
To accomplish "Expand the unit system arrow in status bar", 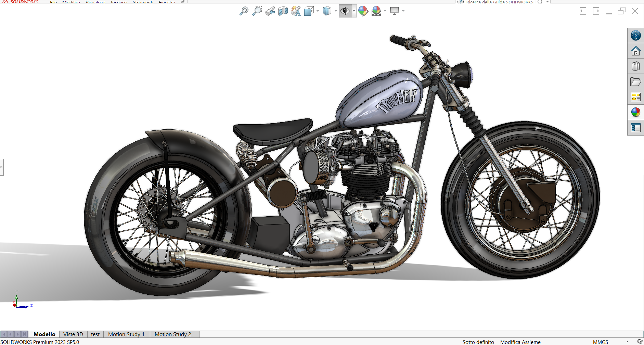I will 627,342.
